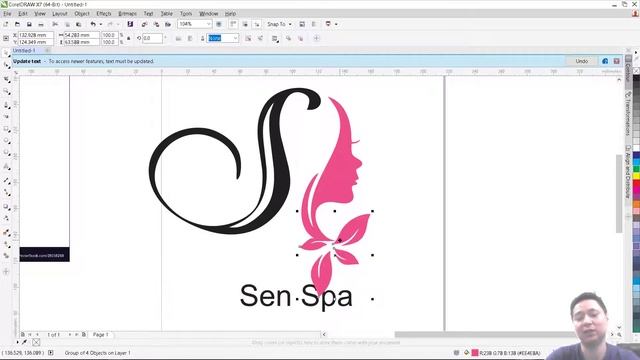The width and height of the screenshot is (640, 360).
Task: Select the Connector tool
Action: pos(6,192)
